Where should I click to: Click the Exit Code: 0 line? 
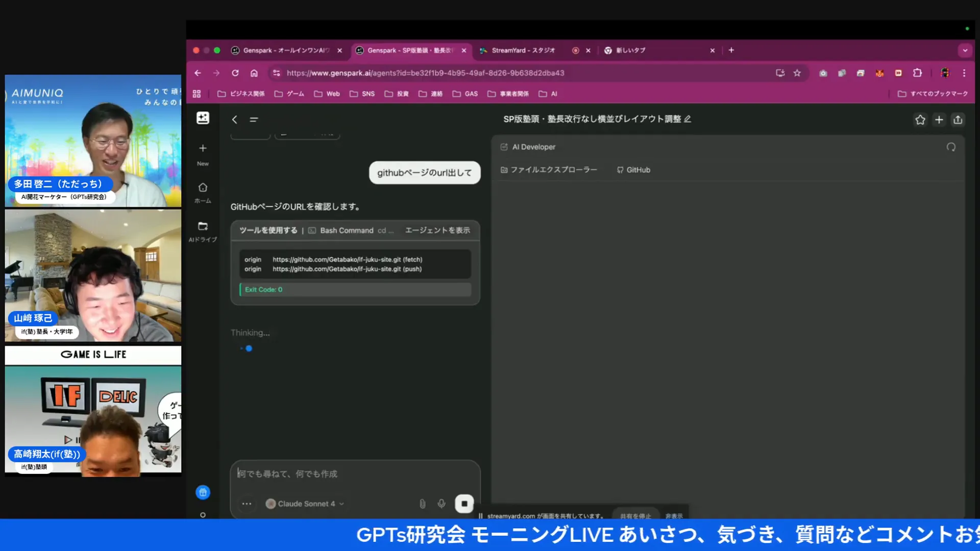(x=355, y=290)
